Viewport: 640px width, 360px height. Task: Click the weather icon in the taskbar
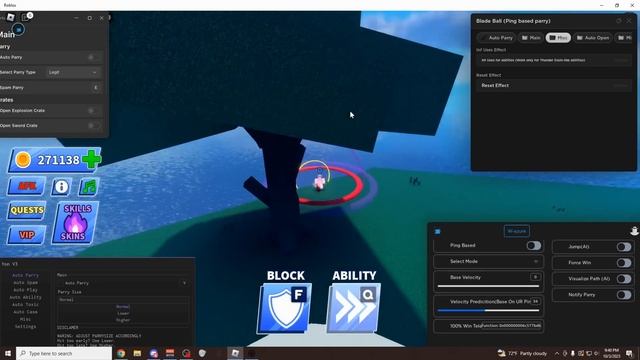tap(501, 353)
